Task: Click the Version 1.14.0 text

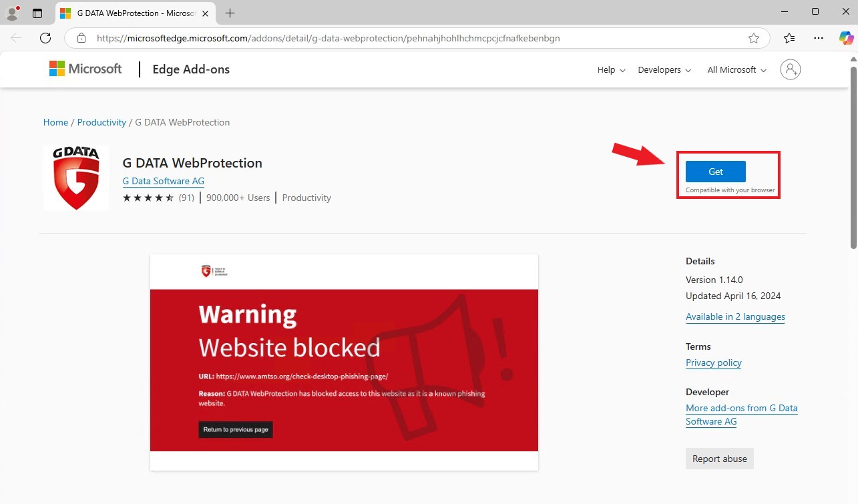Action: point(714,280)
